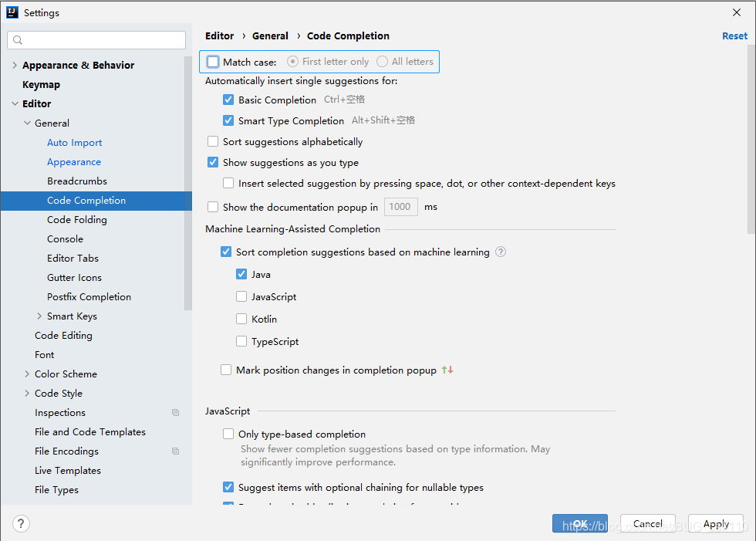The height and width of the screenshot is (541, 756).
Task: Click the magnifier icon in the settings search field
Action: coord(17,39)
